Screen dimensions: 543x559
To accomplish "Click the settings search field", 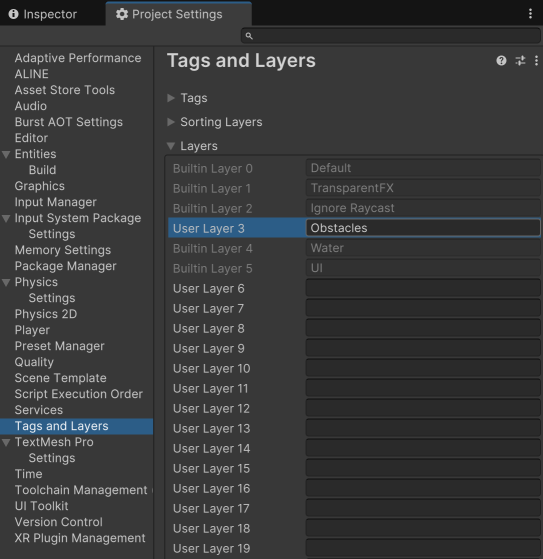I will pos(391,36).
